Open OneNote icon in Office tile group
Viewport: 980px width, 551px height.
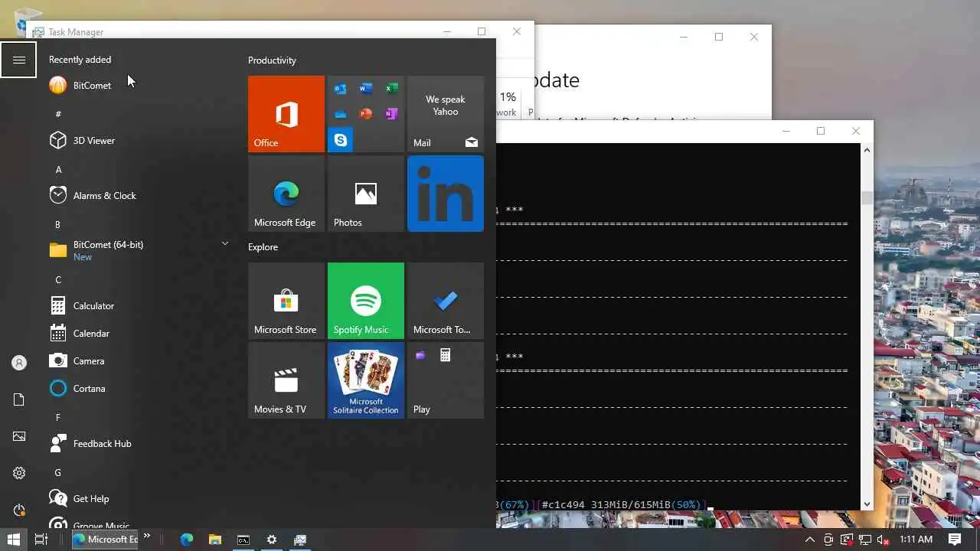[391, 114]
